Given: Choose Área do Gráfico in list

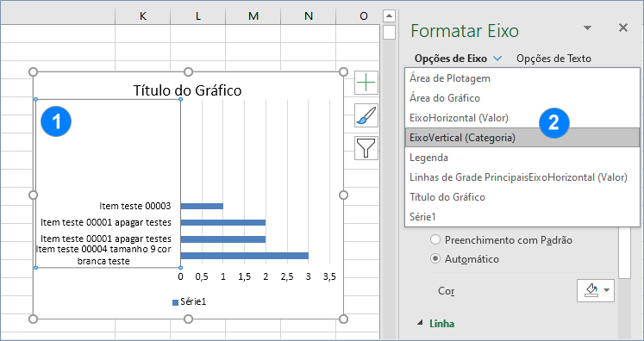Looking at the screenshot, I should [522, 98].
